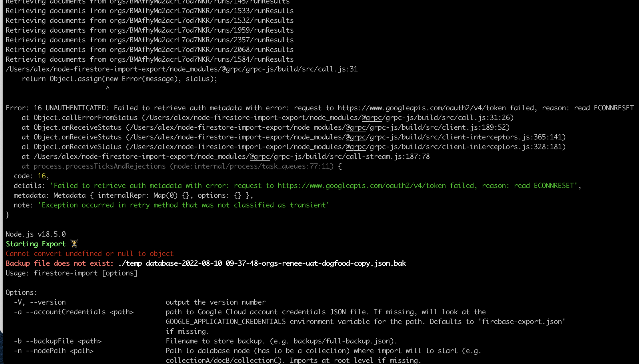Screen dimensions: 639x364
Task: Open the @grpc link in the call.js:31:26 stack line
Action: pos(372,118)
